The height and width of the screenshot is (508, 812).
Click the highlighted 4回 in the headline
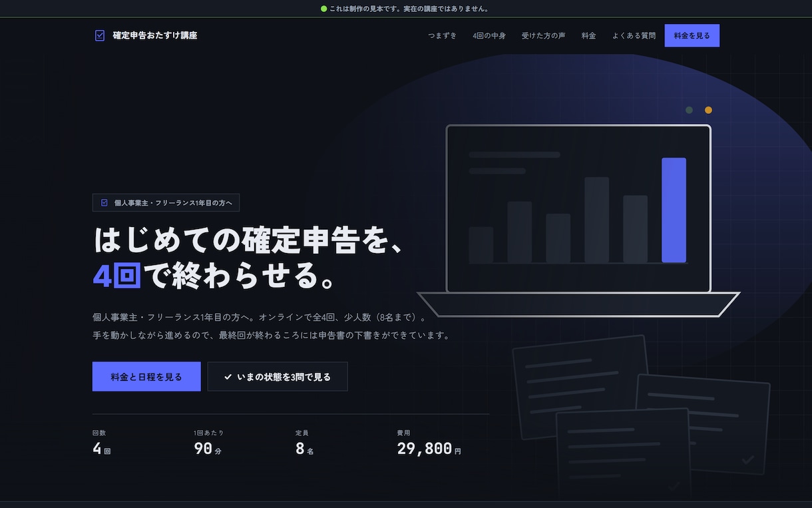pyautogui.click(x=117, y=276)
